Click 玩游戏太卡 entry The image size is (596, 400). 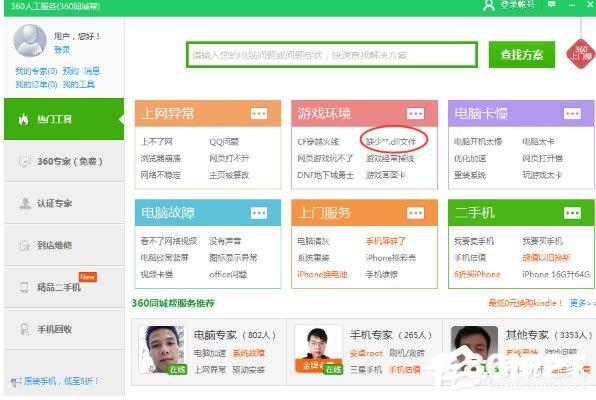542,175
